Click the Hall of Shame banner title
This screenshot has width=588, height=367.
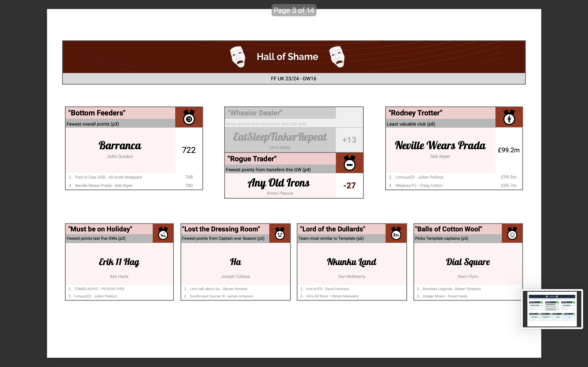click(287, 57)
